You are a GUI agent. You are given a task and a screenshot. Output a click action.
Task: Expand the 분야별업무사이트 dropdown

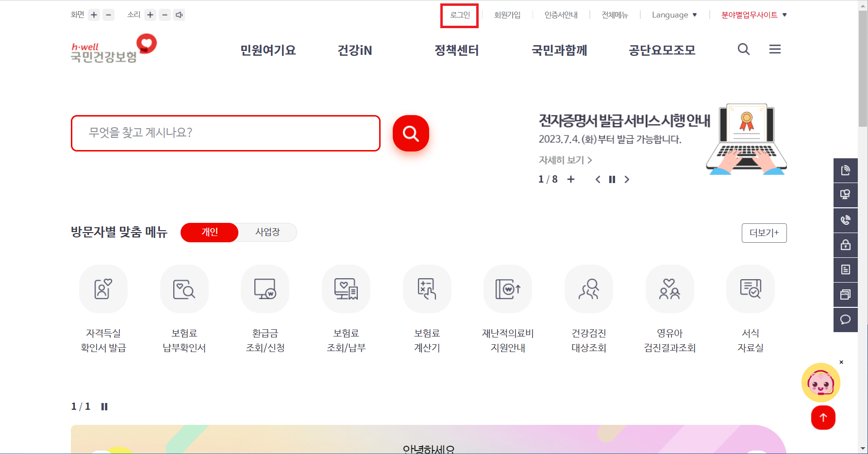click(754, 15)
